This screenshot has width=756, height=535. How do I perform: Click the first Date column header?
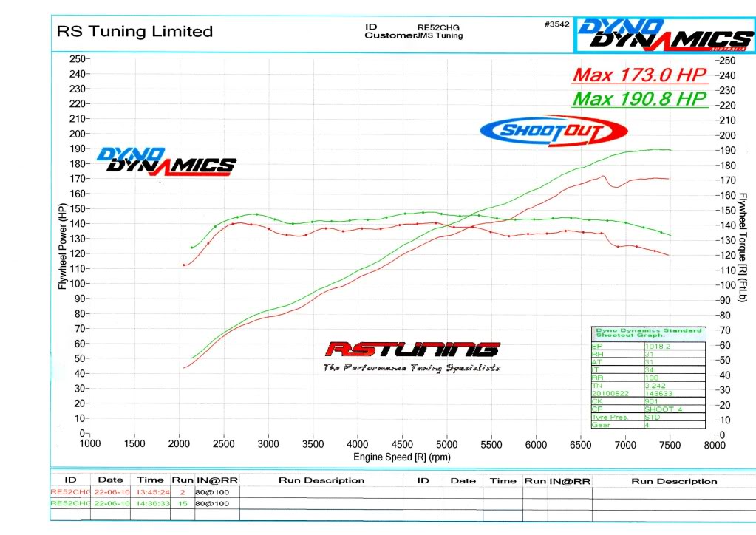(x=111, y=480)
